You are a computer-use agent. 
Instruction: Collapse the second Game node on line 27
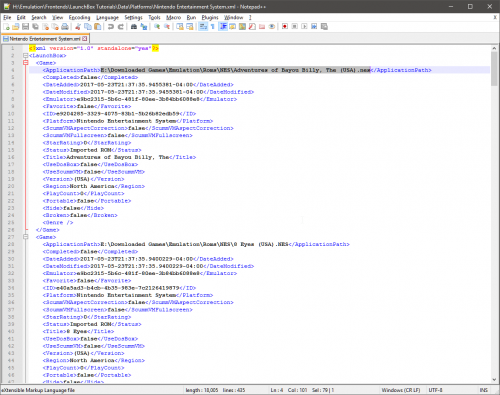pos(26,237)
